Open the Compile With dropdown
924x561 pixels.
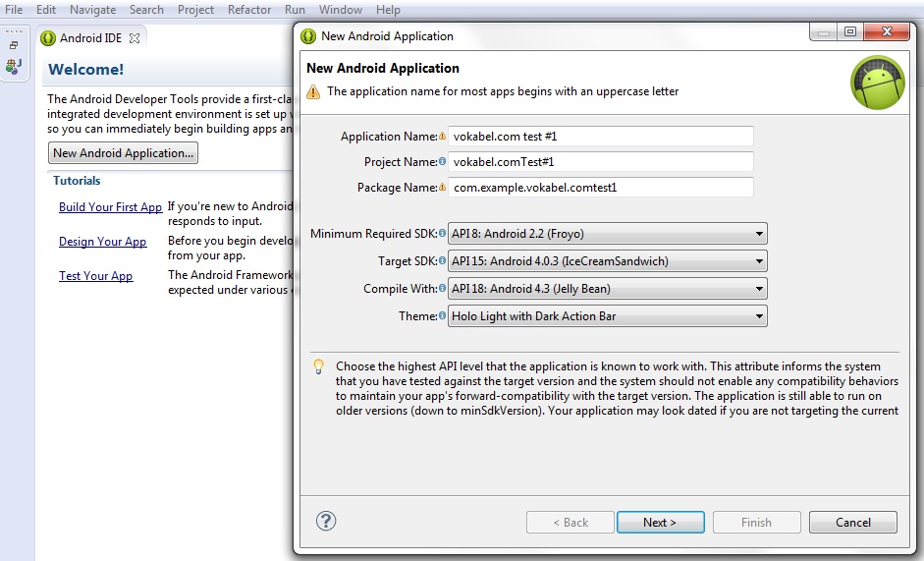608,289
